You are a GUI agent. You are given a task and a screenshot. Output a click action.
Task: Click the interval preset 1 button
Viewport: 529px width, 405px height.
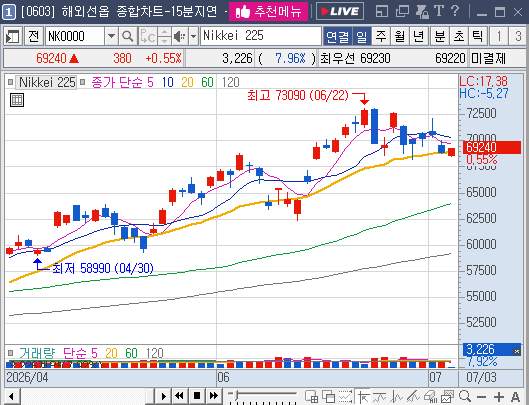click(499, 36)
